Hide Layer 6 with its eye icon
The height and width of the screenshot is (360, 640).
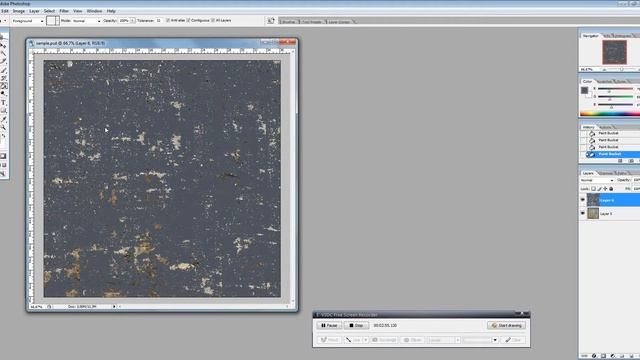583,200
